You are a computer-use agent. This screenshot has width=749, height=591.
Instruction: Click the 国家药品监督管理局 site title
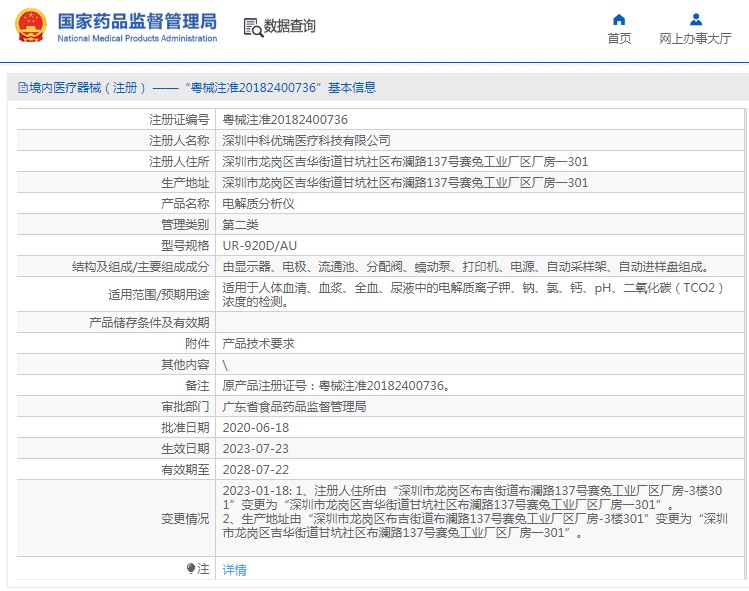(136, 20)
